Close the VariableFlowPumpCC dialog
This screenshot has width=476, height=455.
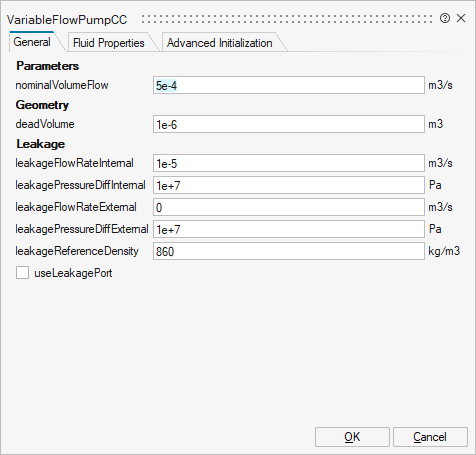tap(461, 18)
